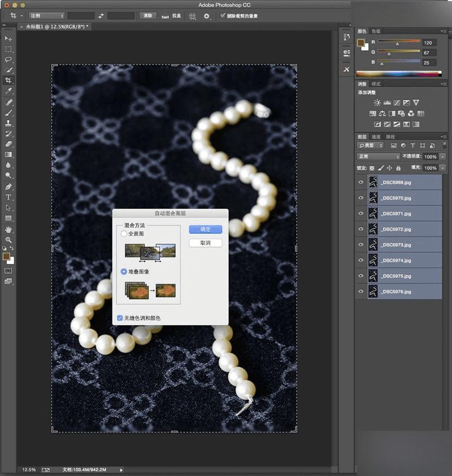The image size is (452, 476).
Task: Add a Brightness/Contrast adjustment
Action: pos(377,103)
